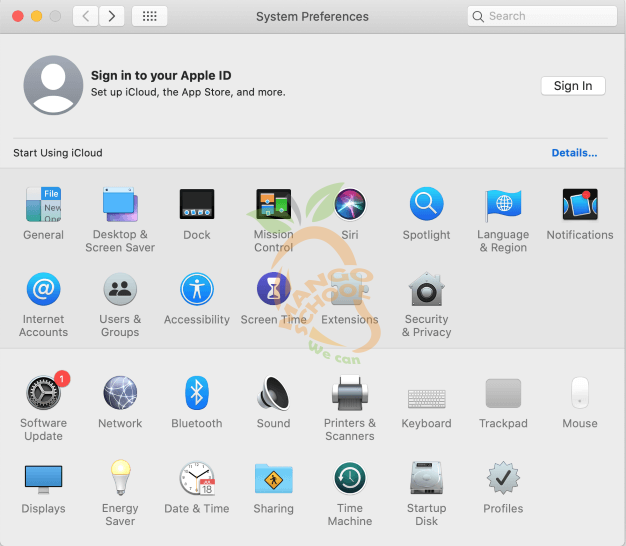Click the Search field

[x=542, y=16]
